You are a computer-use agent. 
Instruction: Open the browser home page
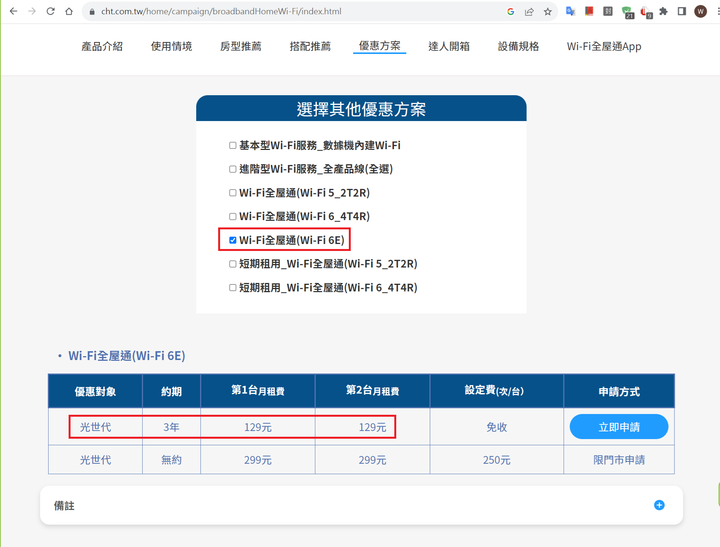tap(69, 11)
